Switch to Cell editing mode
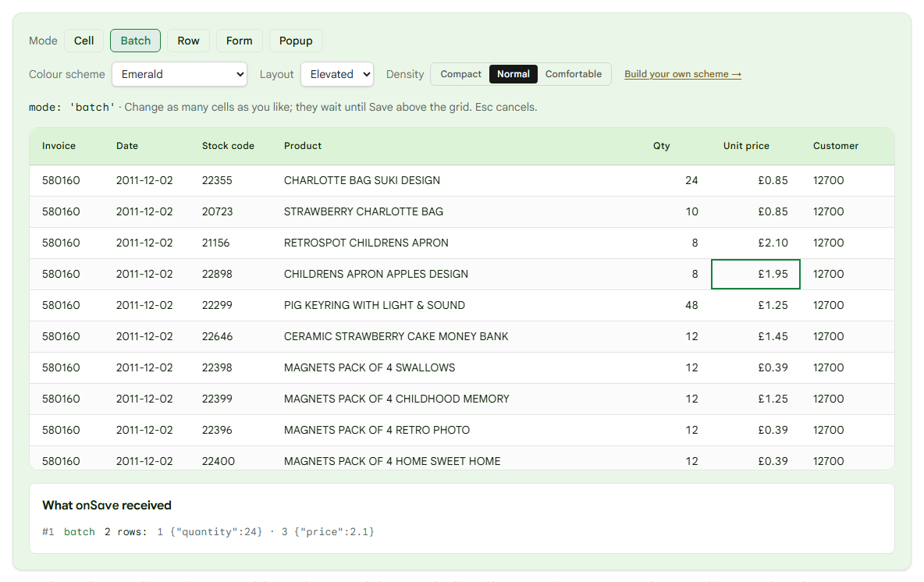924x582 pixels. (84, 41)
